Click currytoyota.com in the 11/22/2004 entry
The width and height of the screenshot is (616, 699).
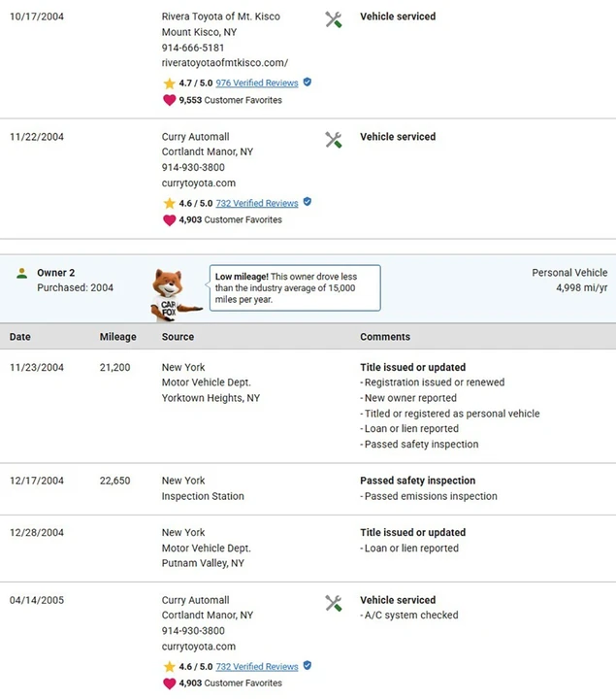199,183
